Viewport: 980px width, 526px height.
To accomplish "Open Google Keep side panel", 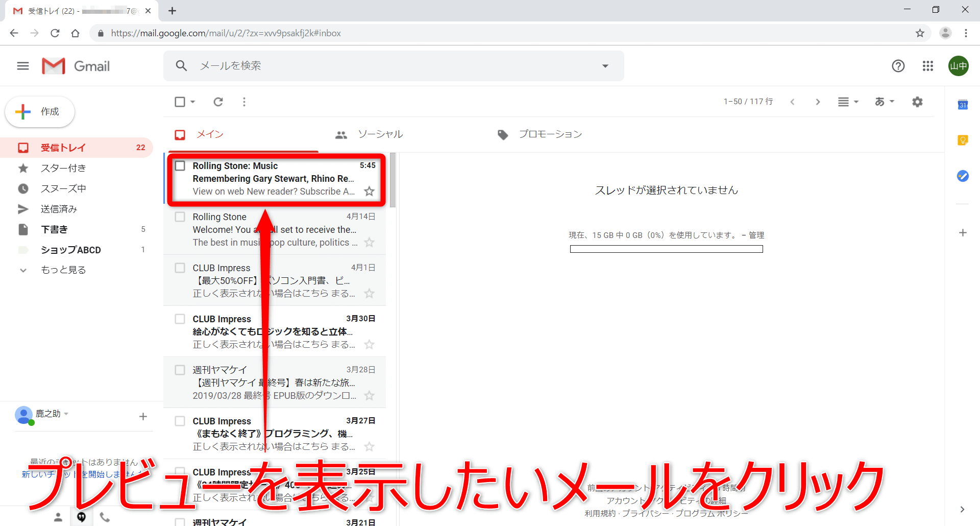I will pyautogui.click(x=963, y=140).
